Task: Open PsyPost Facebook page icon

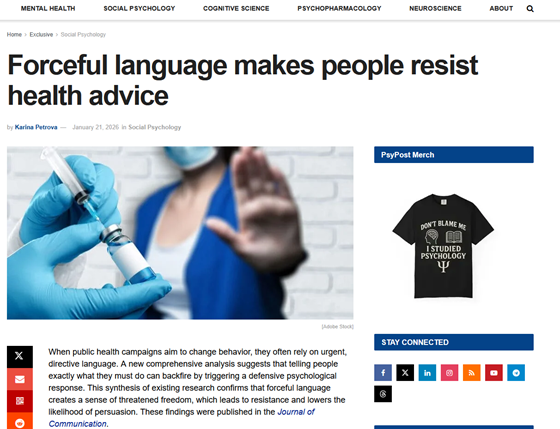Action: (x=383, y=373)
